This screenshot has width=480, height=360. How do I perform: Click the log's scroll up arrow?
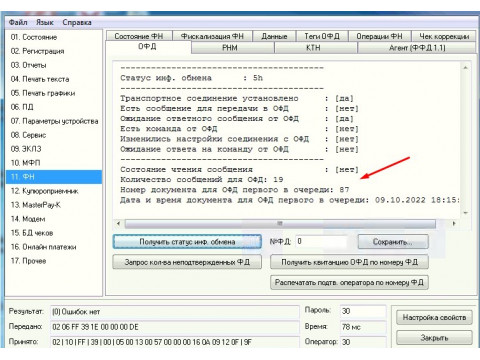[x=466, y=68]
